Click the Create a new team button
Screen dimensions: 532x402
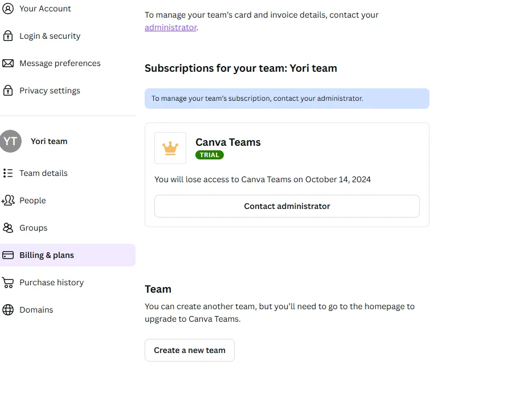[x=189, y=350]
